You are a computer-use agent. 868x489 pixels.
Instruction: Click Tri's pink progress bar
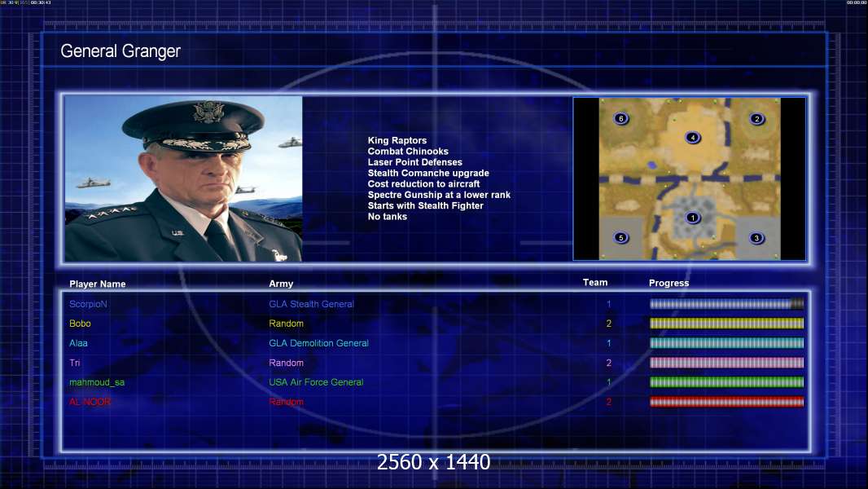click(x=726, y=363)
